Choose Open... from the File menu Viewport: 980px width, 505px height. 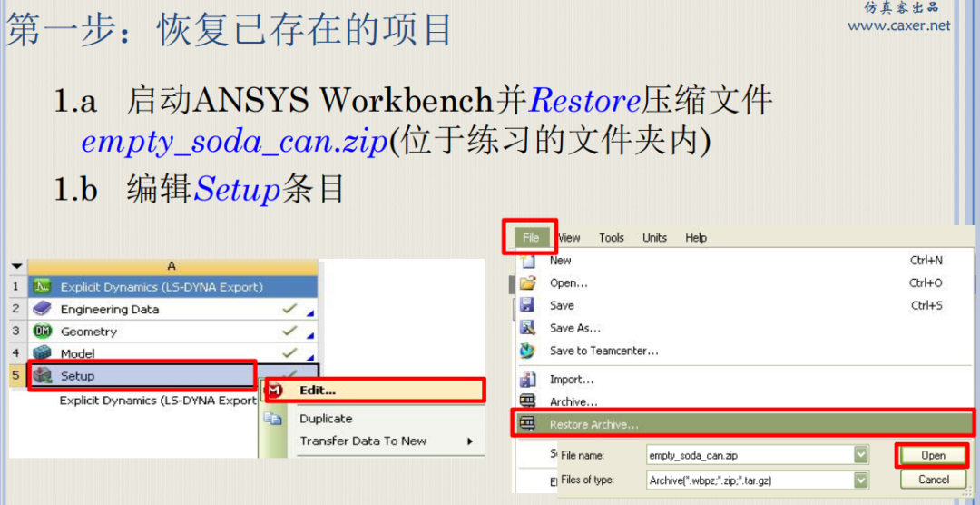point(569,282)
